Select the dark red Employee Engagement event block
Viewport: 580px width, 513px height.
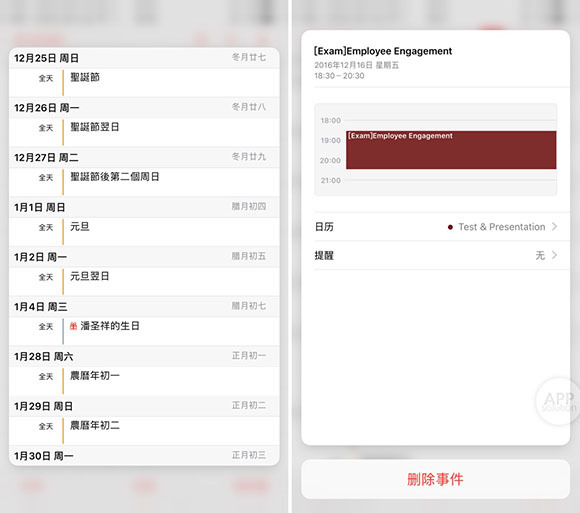[x=451, y=150]
